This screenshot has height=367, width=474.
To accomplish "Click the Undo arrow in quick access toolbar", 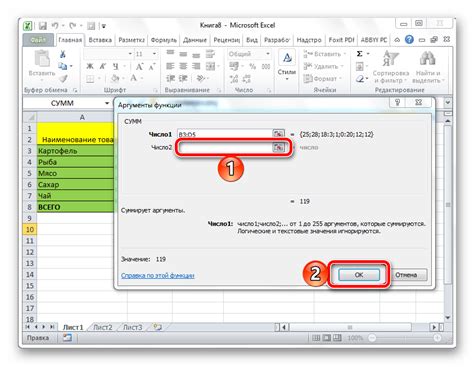I will [x=55, y=26].
